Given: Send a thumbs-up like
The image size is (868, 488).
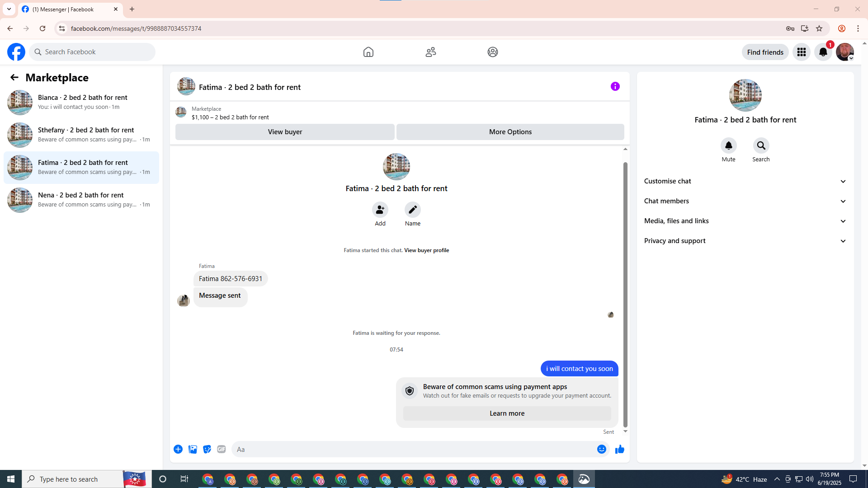Looking at the screenshot, I should pyautogui.click(x=620, y=449).
